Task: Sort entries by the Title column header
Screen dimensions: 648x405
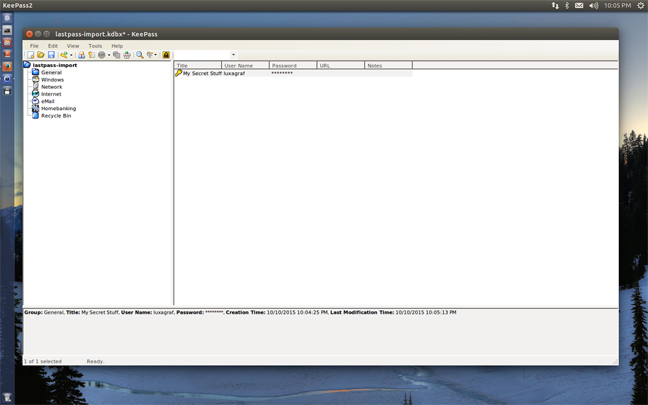Action: click(x=198, y=65)
